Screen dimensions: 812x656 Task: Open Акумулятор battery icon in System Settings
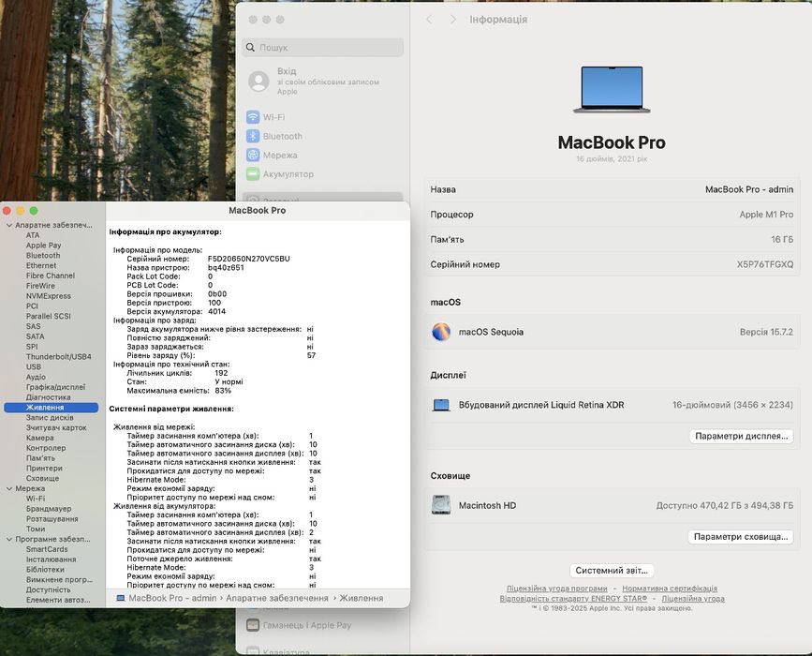point(253,174)
